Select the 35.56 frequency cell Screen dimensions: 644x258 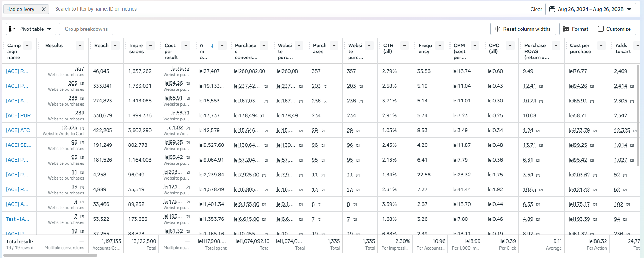pos(430,71)
